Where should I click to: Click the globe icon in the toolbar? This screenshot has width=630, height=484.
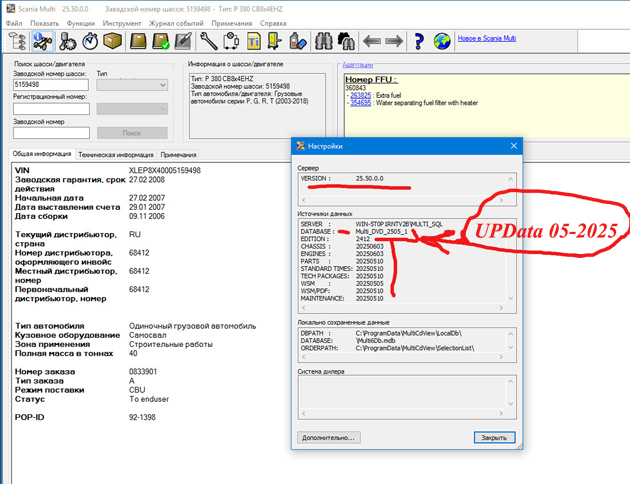pyautogui.click(x=441, y=41)
